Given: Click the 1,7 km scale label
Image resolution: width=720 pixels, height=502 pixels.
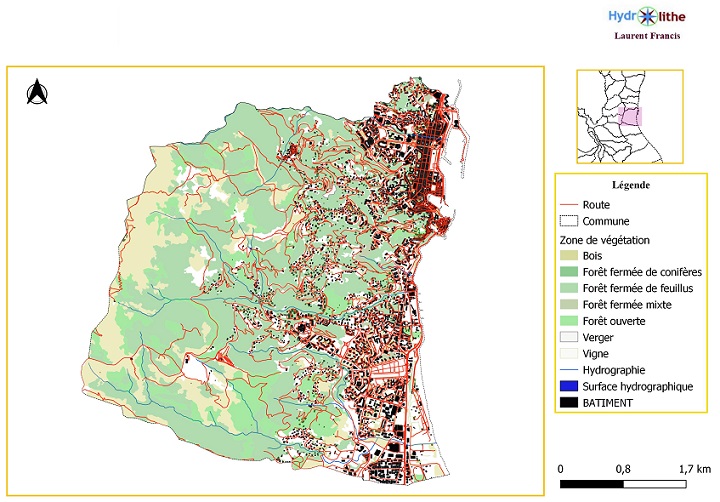Looking at the screenshot, I should (x=694, y=467).
